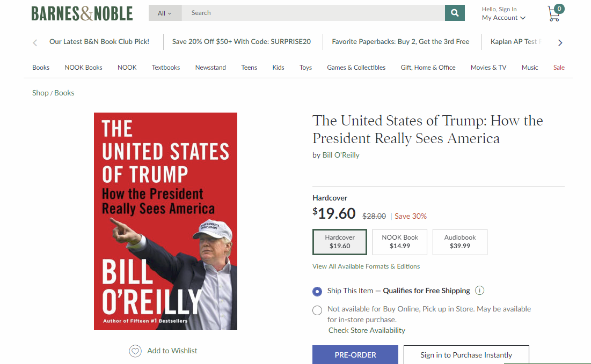Click the search magnifier icon button
Screen dimensions: 591x364
pyautogui.click(x=455, y=13)
